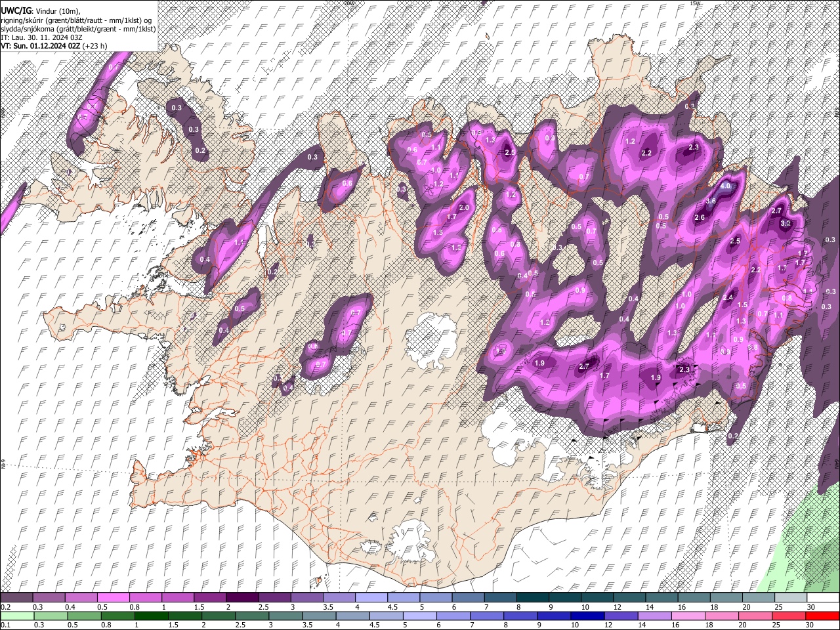840x630 pixels.
Task: Select bottom legend swatch starting at 3
Action: (285, 616)
